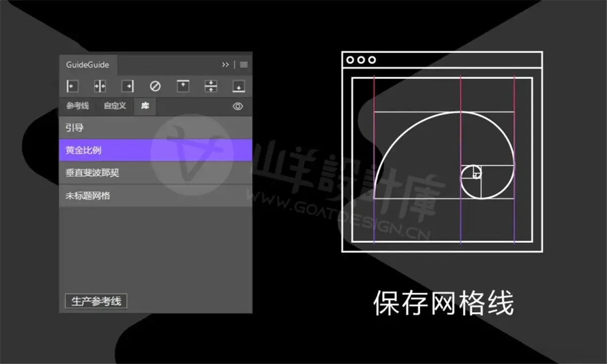This screenshot has height=364, width=607.
Task: Toggle guide visibility with the eye icon
Action: point(238,106)
